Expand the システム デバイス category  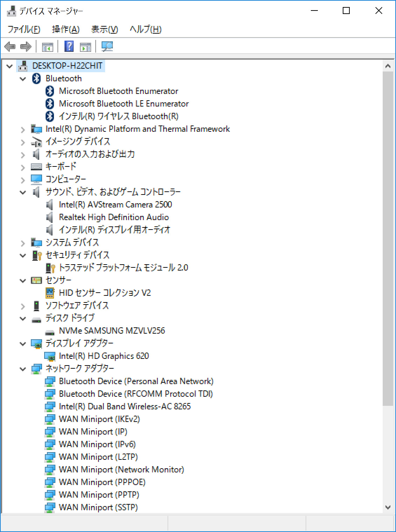23,243
